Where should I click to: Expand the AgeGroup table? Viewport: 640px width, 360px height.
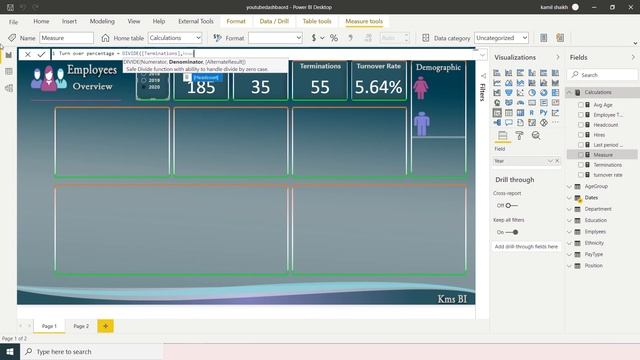point(569,186)
